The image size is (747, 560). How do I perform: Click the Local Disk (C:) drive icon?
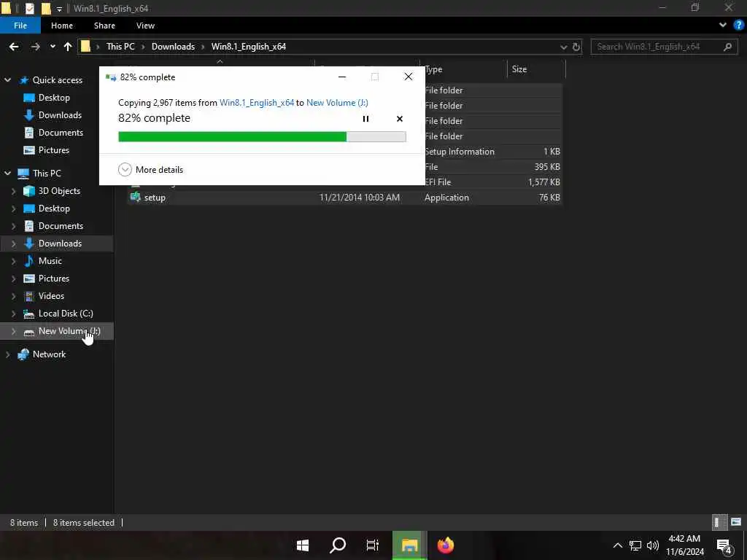point(29,314)
